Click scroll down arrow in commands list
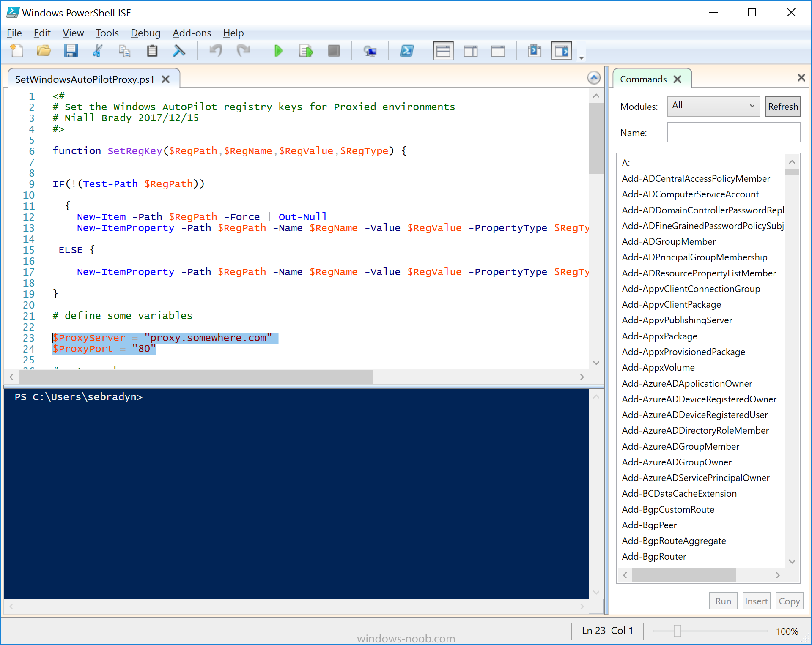Screen dimensions: 812x645 (792, 561)
